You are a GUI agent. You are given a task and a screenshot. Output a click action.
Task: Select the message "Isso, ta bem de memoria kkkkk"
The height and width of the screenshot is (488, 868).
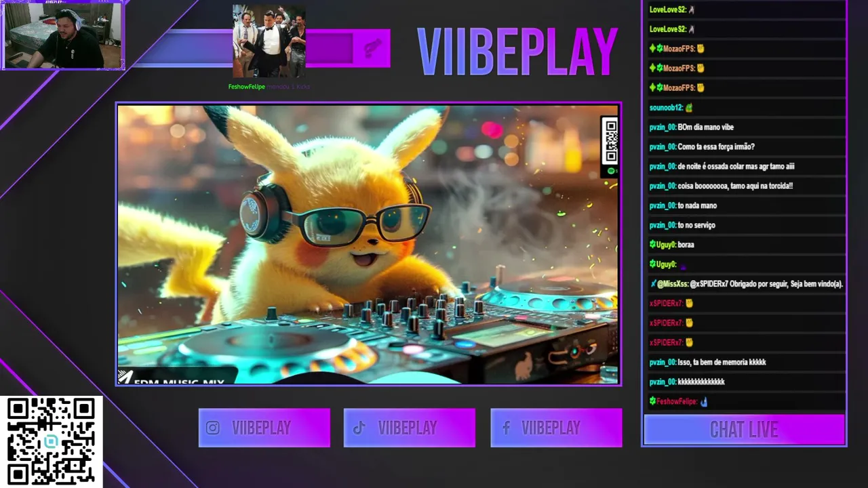[x=722, y=363]
